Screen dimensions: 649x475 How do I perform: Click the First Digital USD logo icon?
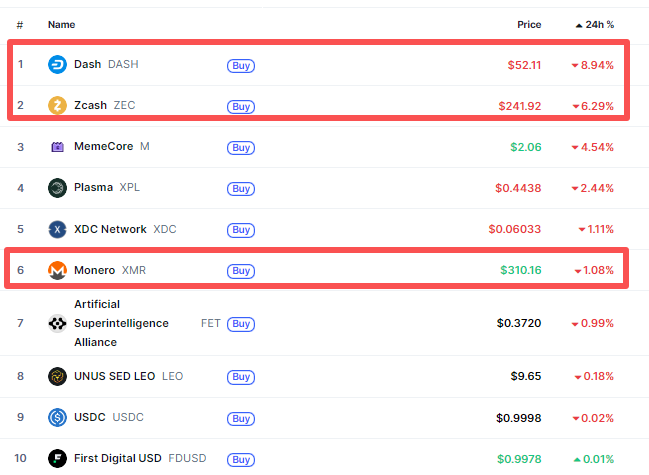[57, 459]
